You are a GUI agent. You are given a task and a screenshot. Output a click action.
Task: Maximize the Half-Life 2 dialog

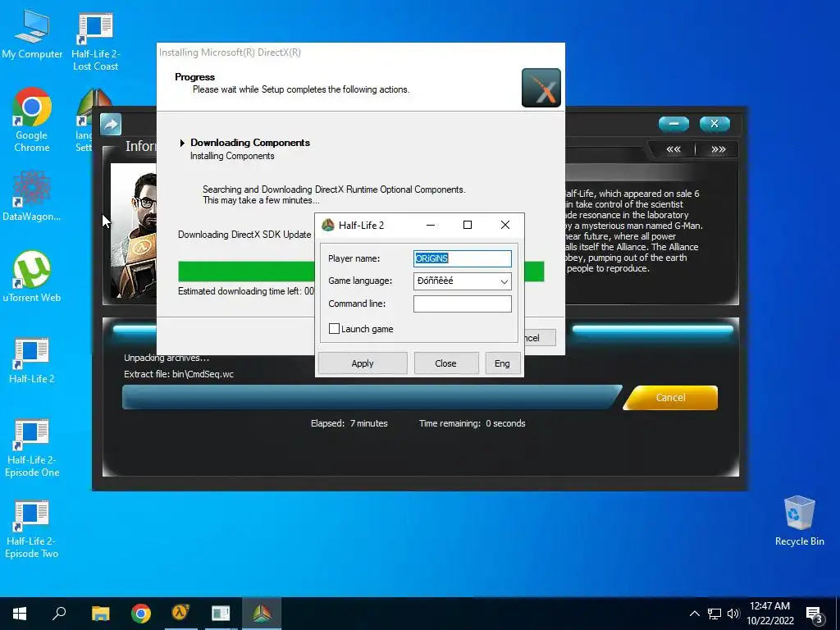[467, 225]
